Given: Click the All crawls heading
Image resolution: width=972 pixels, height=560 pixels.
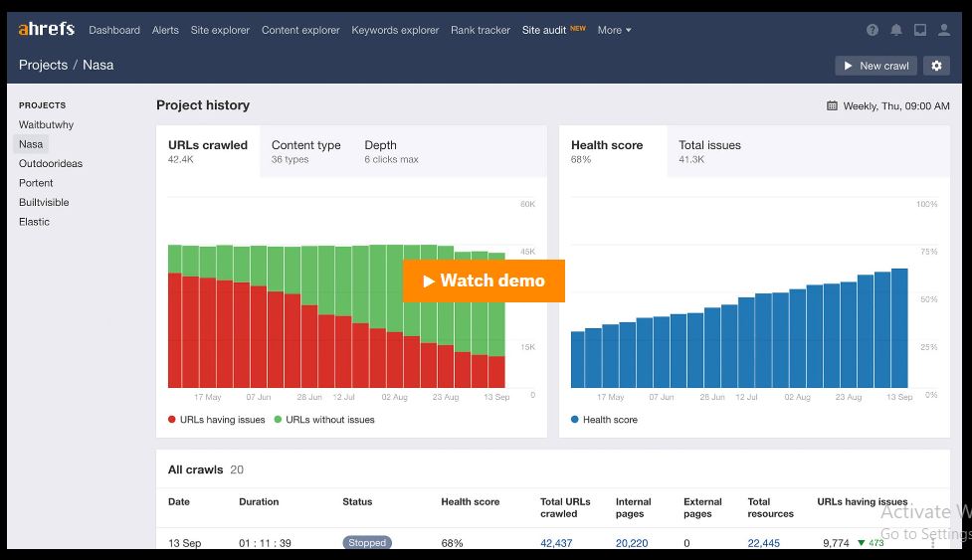Looking at the screenshot, I should click(195, 469).
